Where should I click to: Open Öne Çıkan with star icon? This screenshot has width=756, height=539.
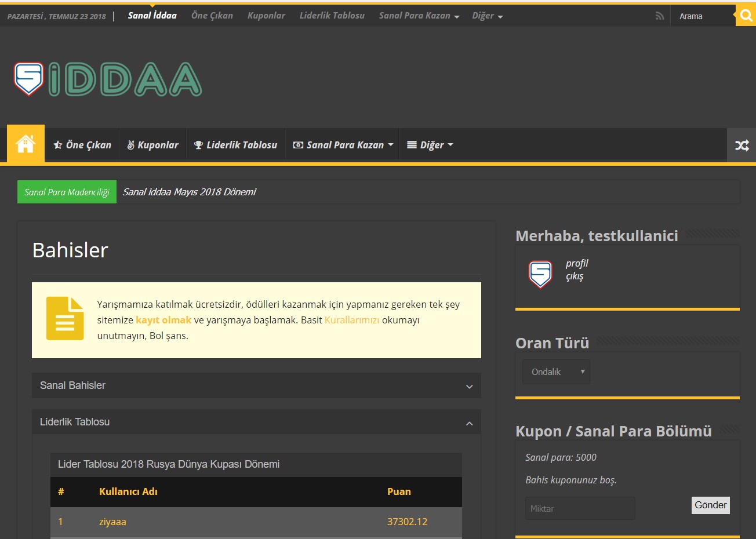82,145
